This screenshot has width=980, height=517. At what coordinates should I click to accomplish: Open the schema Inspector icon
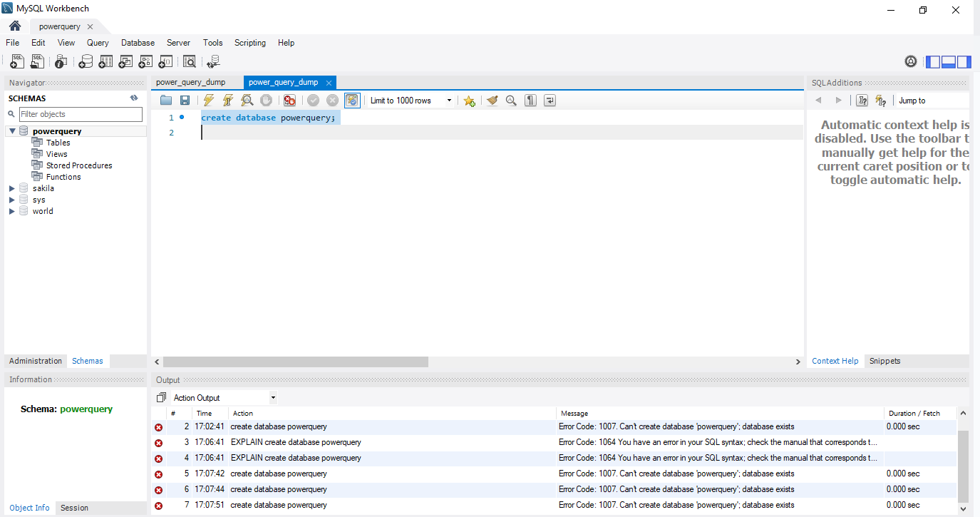pyautogui.click(x=61, y=62)
